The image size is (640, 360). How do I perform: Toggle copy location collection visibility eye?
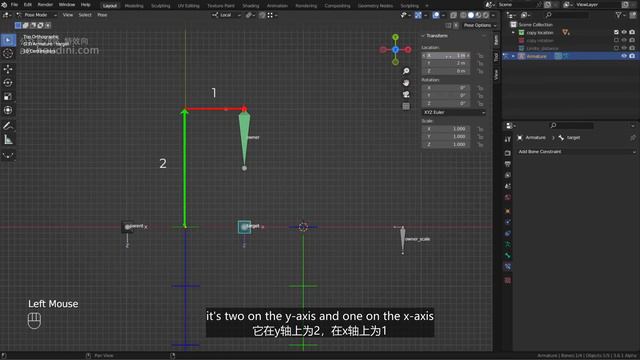click(624, 32)
